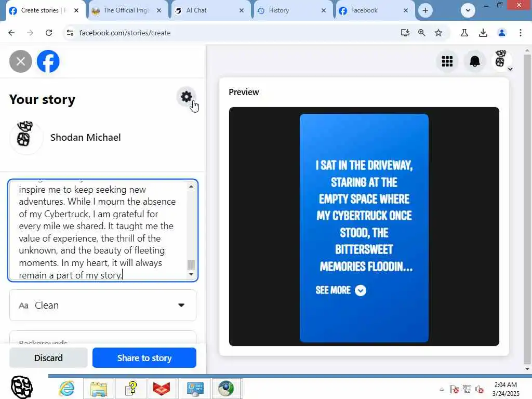This screenshot has height=399, width=532.
Task: Click the page scrollbar up arrow
Action: point(527,51)
